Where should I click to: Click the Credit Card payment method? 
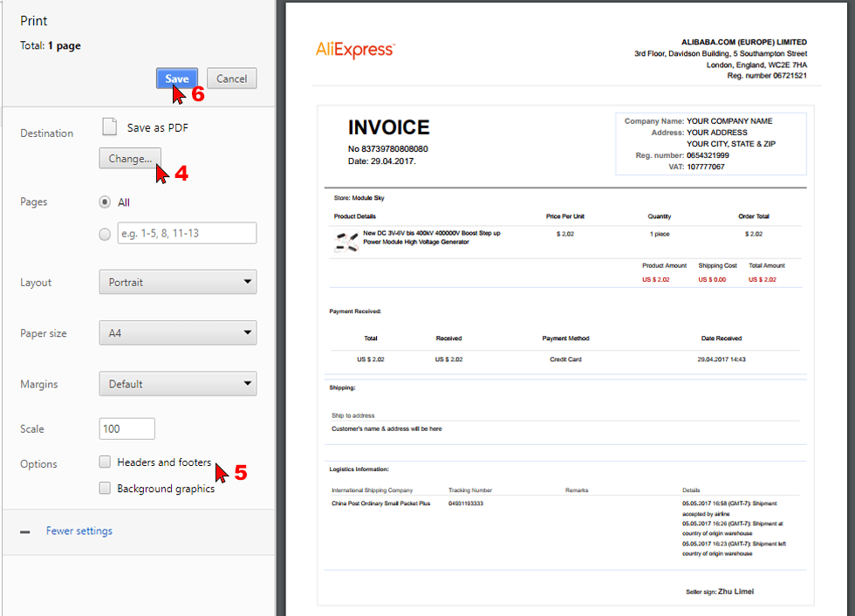click(x=565, y=359)
